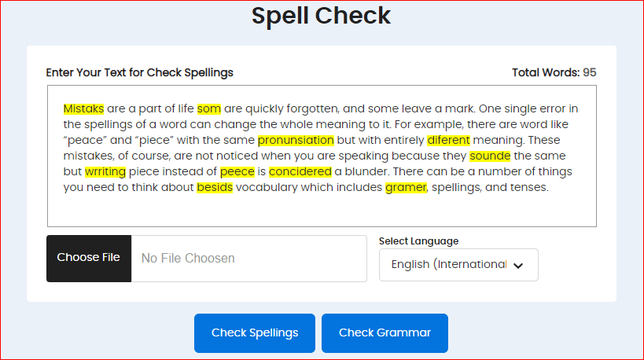The height and width of the screenshot is (360, 644).
Task: Select the highlighted word "Mistaks"
Action: coord(83,108)
